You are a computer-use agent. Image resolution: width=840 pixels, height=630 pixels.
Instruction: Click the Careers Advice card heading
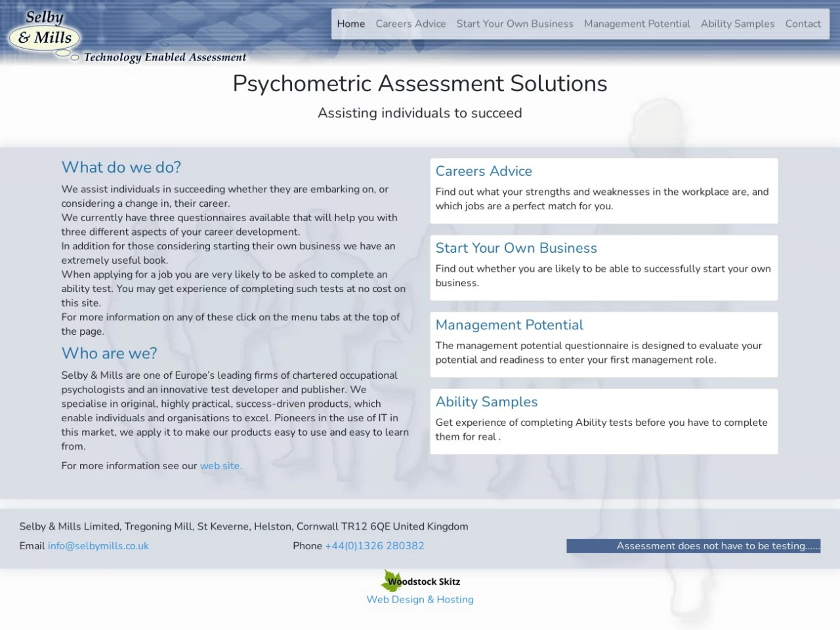(x=484, y=171)
